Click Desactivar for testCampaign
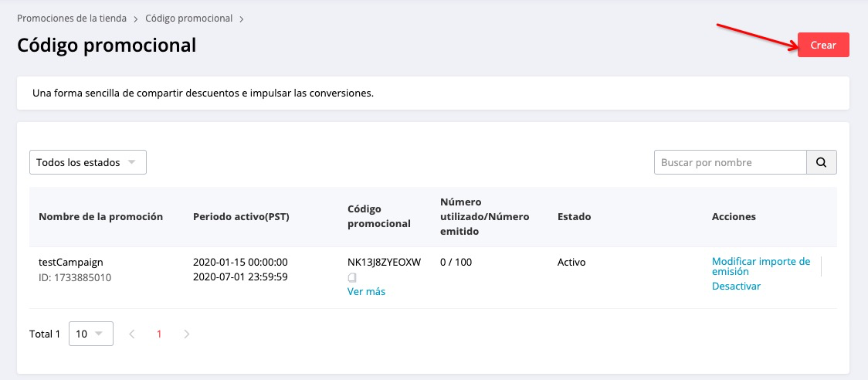The width and height of the screenshot is (868, 380). (x=736, y=286)
